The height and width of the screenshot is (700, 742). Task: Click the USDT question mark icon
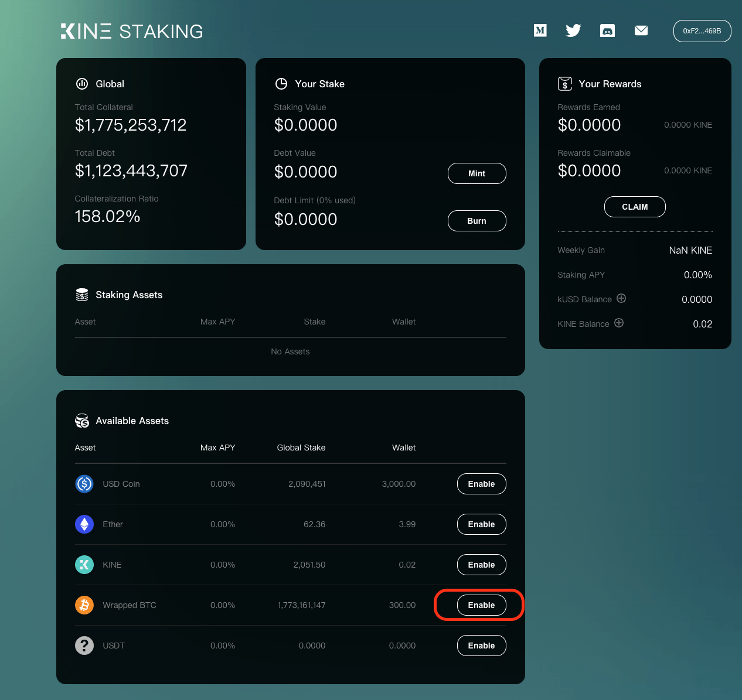84,646
